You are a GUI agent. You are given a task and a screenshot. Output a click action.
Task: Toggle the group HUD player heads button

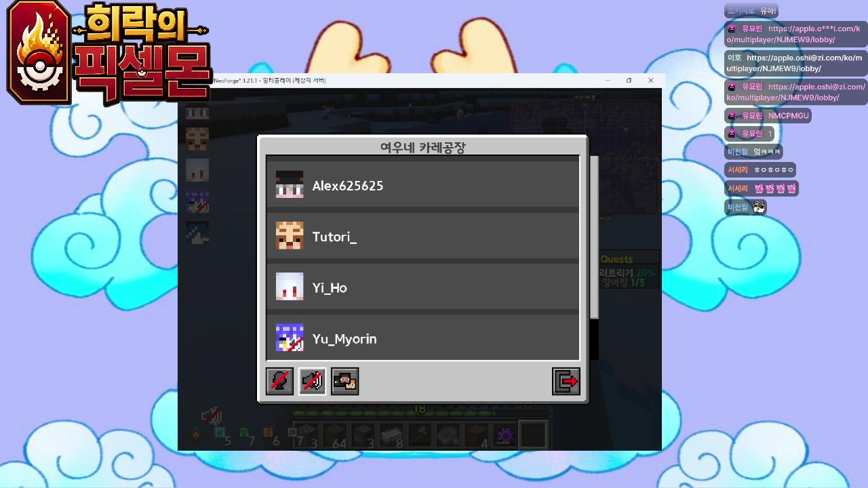(x=344, y=382)
